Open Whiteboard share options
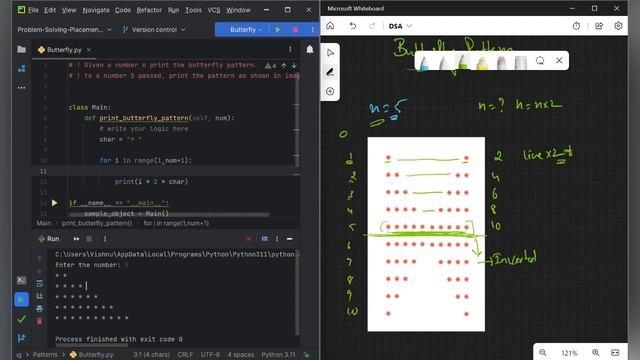 (x=599, y=26)
